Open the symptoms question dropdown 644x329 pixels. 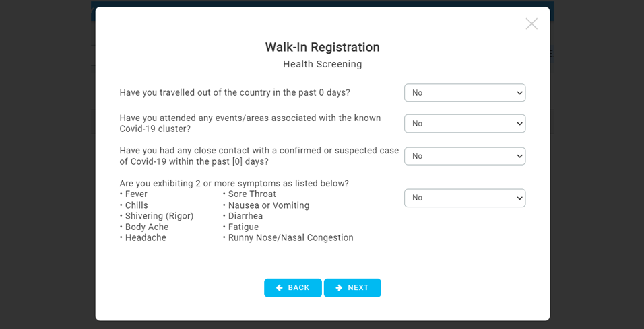pos(465,198)
